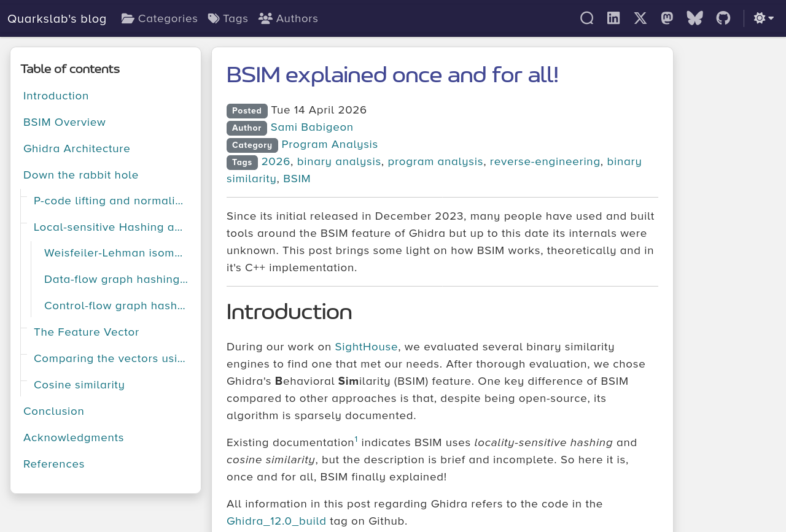786x532 pixels.
Task: Open the Mastodon icon link
Action: (x=667, y=18)
